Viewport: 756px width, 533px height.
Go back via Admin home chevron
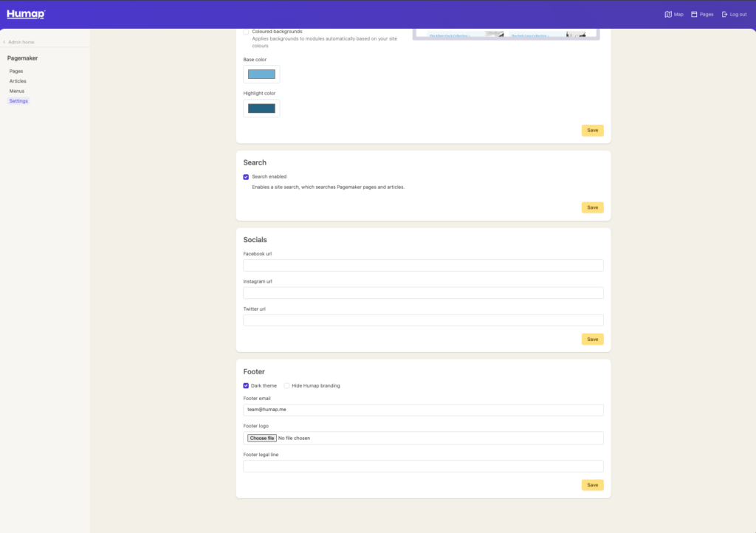[x=4, y=42]
